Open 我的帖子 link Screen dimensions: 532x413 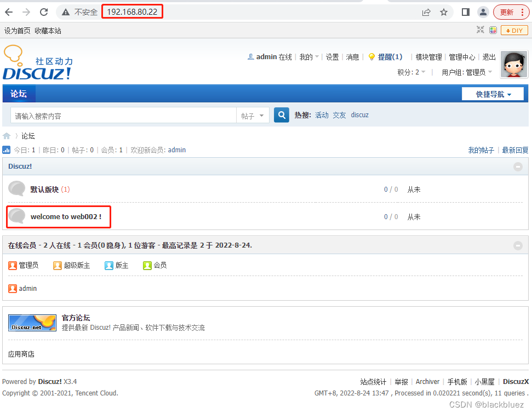[x=481, y=150]
